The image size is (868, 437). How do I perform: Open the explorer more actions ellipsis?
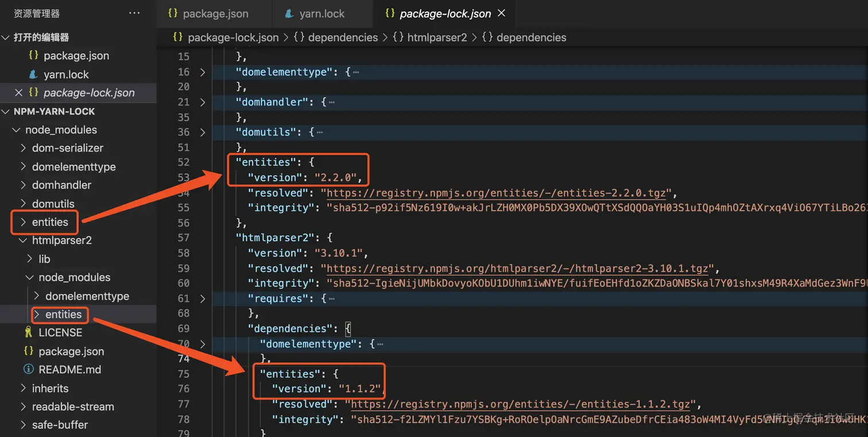(x=134, y=13)
